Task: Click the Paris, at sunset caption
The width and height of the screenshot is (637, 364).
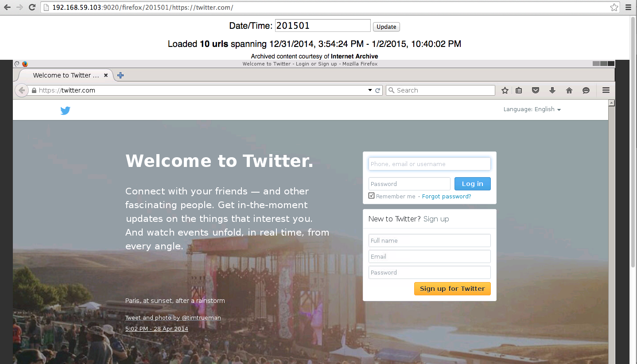Action: 175,301
